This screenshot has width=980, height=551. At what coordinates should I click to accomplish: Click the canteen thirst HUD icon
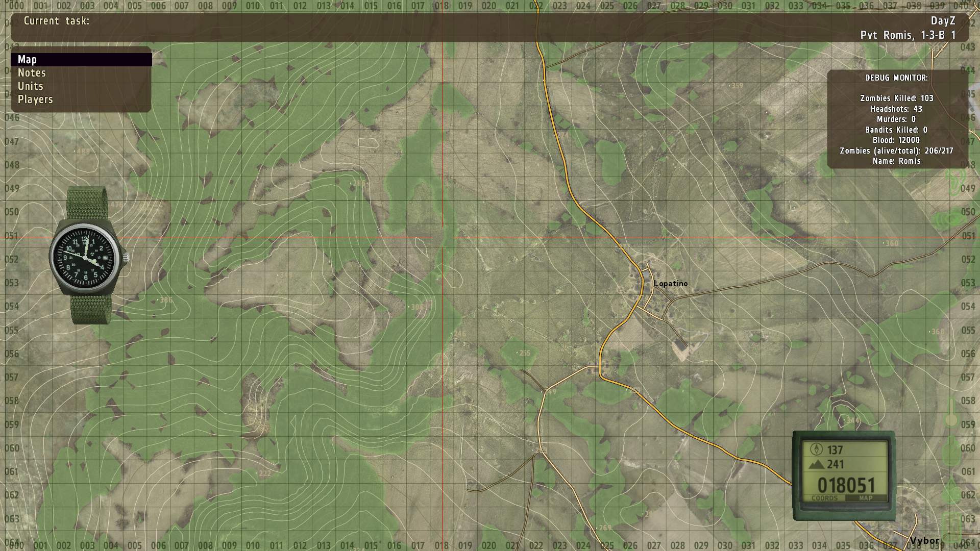951,450
